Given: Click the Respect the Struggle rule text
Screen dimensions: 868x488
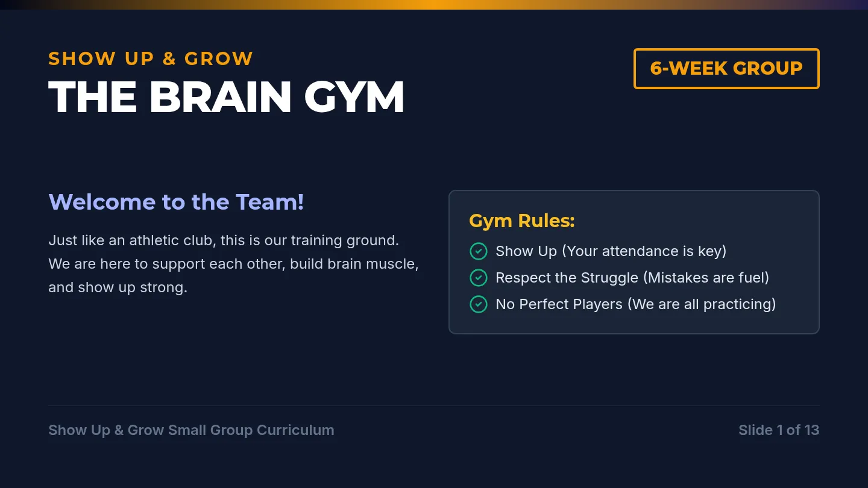Looking at the screenshot, I should pyautogui.click(x=632, y=278).
